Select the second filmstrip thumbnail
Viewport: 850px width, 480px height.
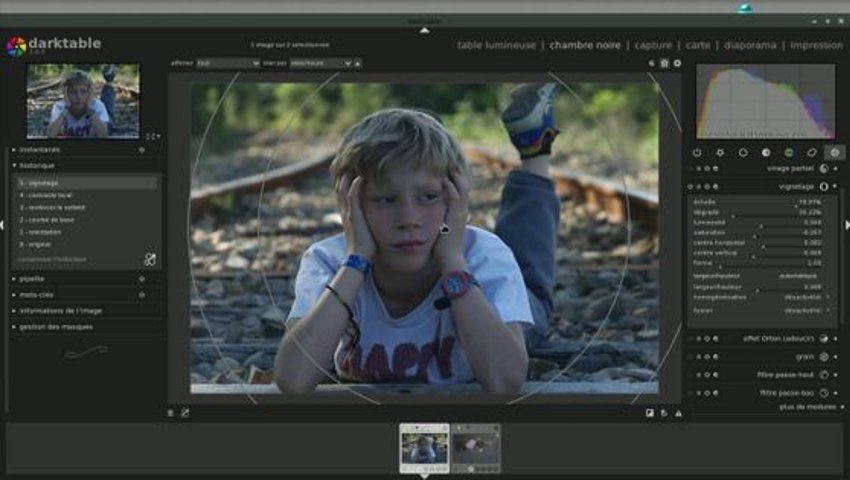pos(476,449)
